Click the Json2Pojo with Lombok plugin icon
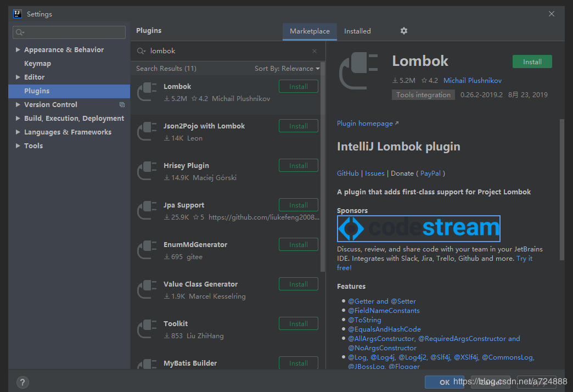Image resolution: width=573 pixels, height=392 pixels. click(147, 131)
